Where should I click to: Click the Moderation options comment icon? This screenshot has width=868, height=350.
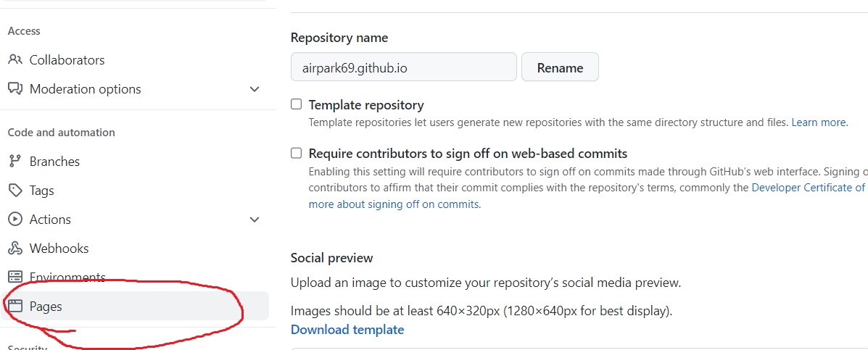[x=15, y=89]
